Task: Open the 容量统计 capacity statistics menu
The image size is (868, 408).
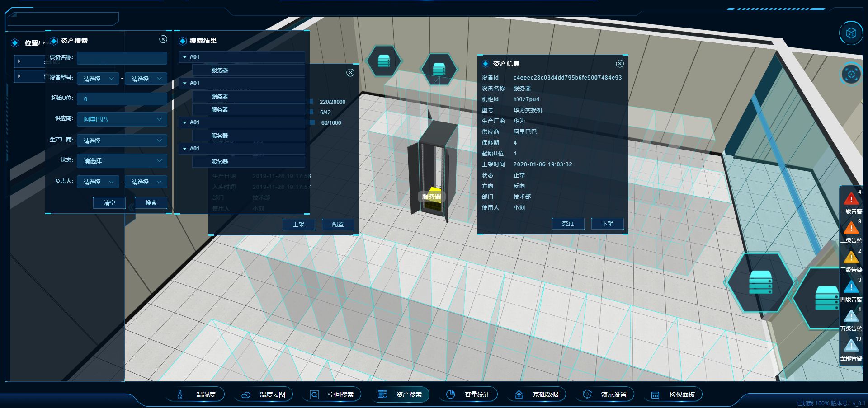Action: click(470, 394)
